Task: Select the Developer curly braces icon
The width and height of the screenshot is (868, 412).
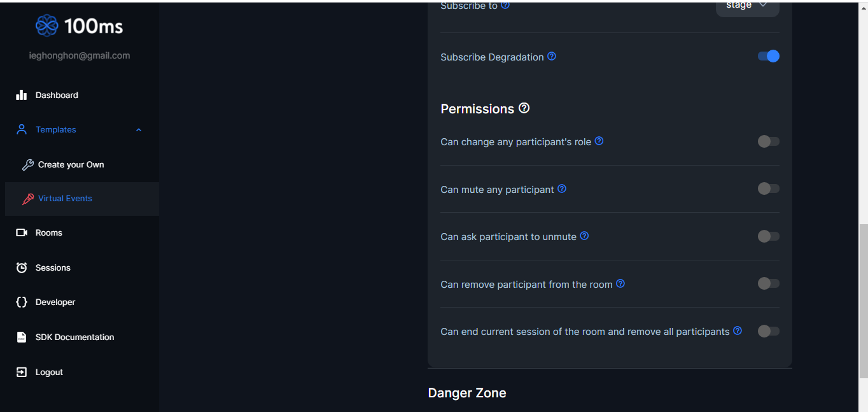Action: [21, 302]
